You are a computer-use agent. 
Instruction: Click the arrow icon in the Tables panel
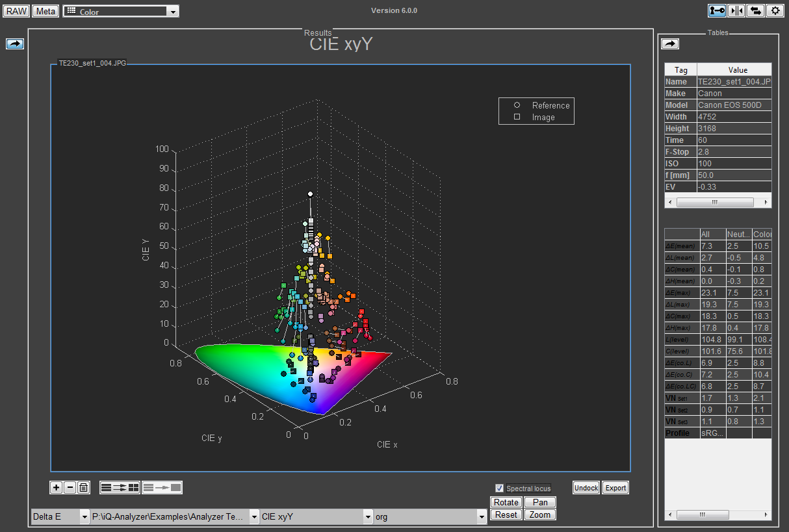tap(670, 44)
